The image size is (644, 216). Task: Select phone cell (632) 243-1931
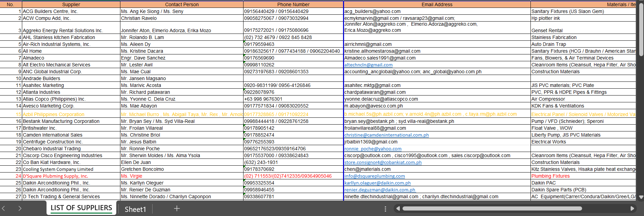(293, 162)
